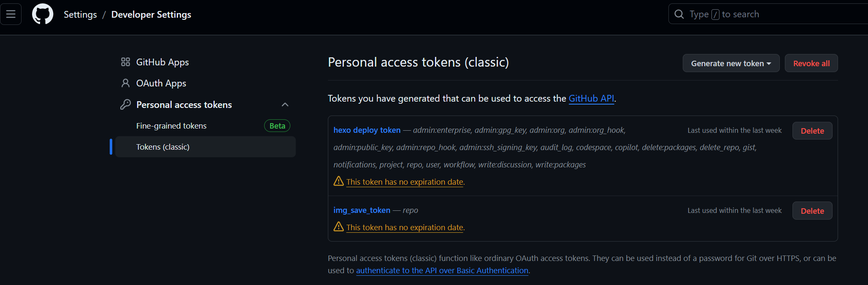
Task: Click the GitHub Apps grid icon
Action: (x=125, y=62)
